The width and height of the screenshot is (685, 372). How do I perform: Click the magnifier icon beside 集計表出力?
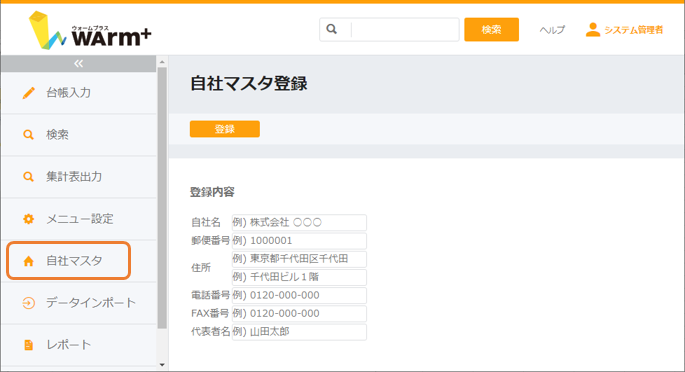28,176
